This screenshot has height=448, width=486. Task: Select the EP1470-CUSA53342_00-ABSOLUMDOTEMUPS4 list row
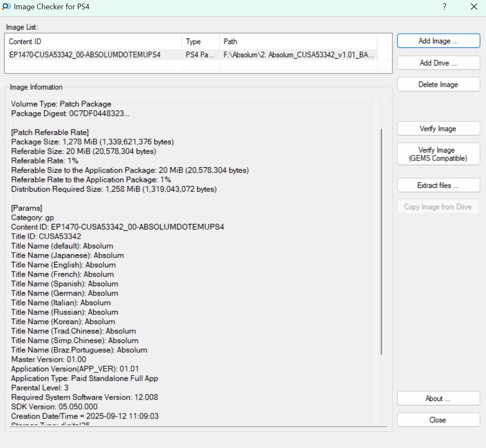(x=85, y=55)
